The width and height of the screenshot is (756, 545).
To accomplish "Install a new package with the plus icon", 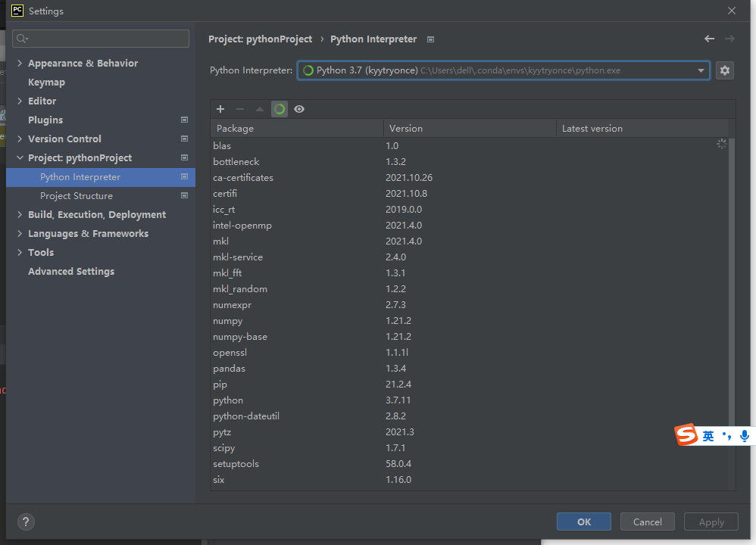I will [220, 109].
